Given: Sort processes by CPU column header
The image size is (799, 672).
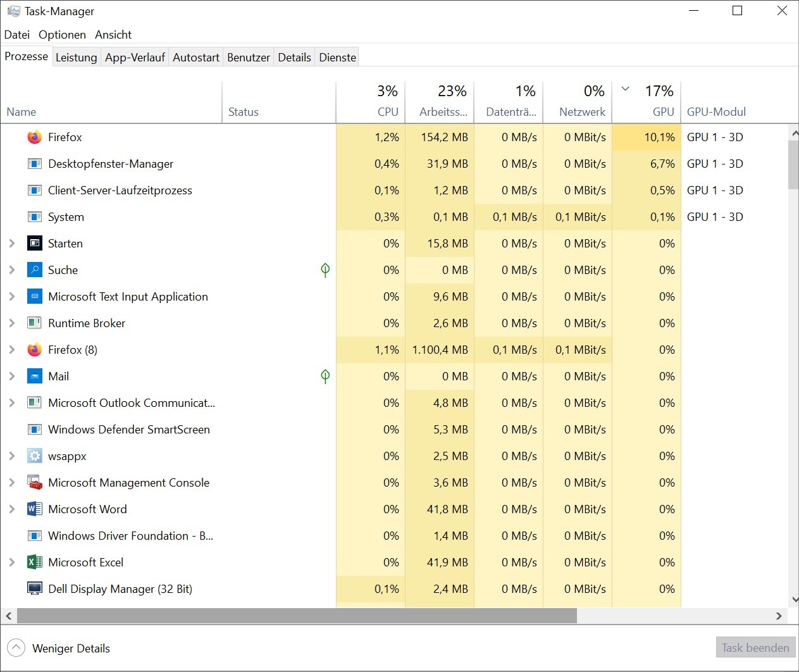Looking at the screenshot, I should click(x=387, y=112).
